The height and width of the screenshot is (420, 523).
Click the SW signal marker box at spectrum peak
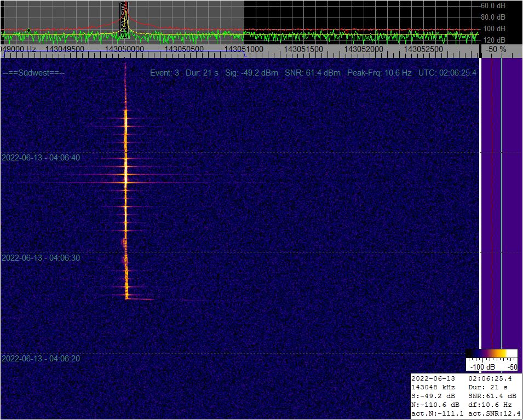(x=124, y=20)
